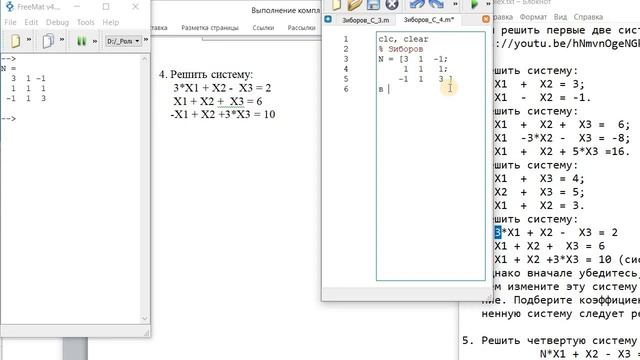The image size is (640, 360).
Task: Click editor line 'N = [3 1 -1;'
Action: click(413, 59)
